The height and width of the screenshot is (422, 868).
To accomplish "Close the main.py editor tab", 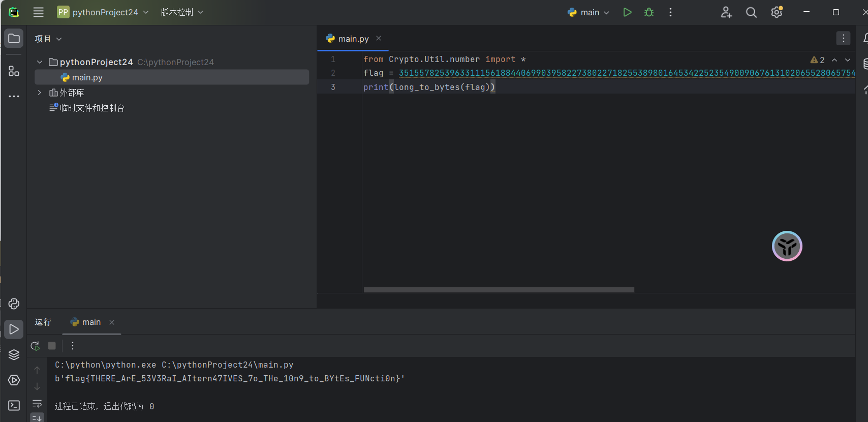I will 379,38.
